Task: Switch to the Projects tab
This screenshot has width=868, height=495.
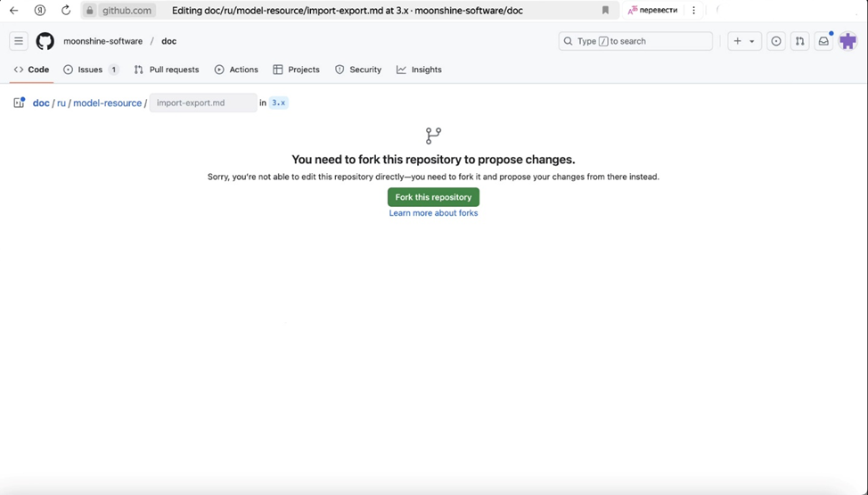Action: [x=296, y=70]
